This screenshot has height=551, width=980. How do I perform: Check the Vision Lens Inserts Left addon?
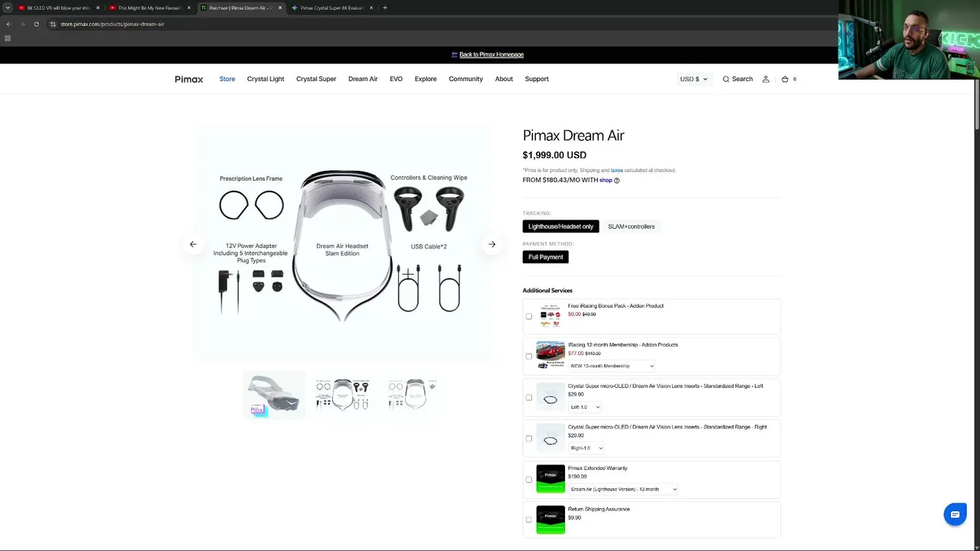click(x=528, y=398)
